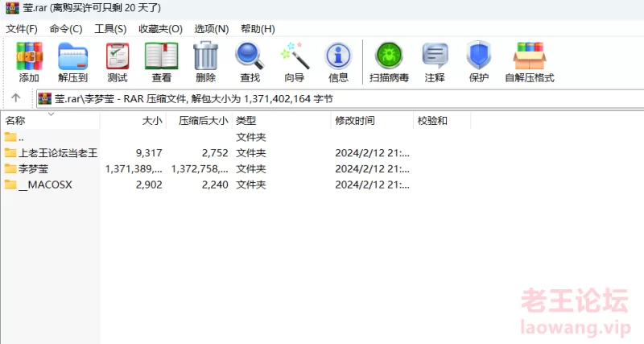Click modified date in the __MACOSX row
The width and height of the screenshot is (644, 344).
click(372, 185)
